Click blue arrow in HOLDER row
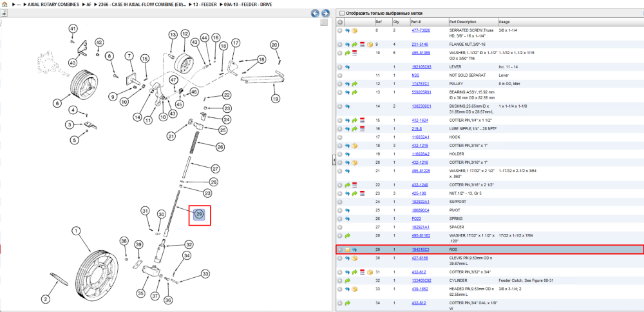 click(348, 154)
